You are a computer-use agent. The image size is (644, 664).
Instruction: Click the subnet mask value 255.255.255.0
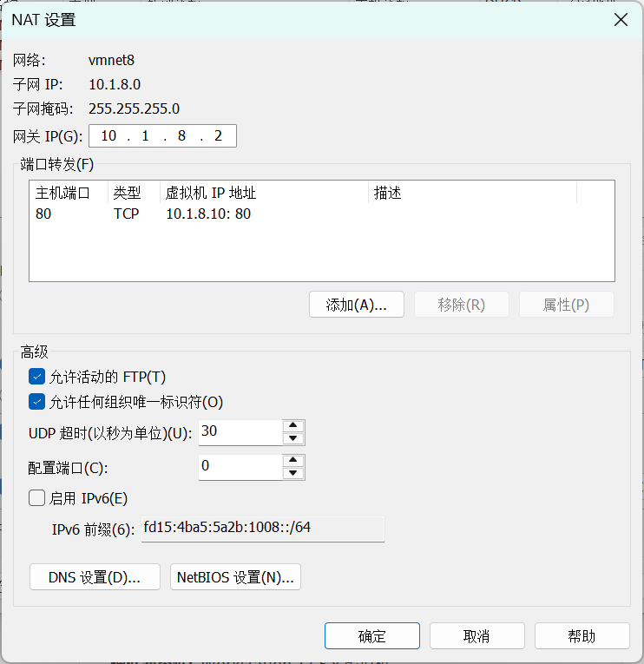click(134, 108)
